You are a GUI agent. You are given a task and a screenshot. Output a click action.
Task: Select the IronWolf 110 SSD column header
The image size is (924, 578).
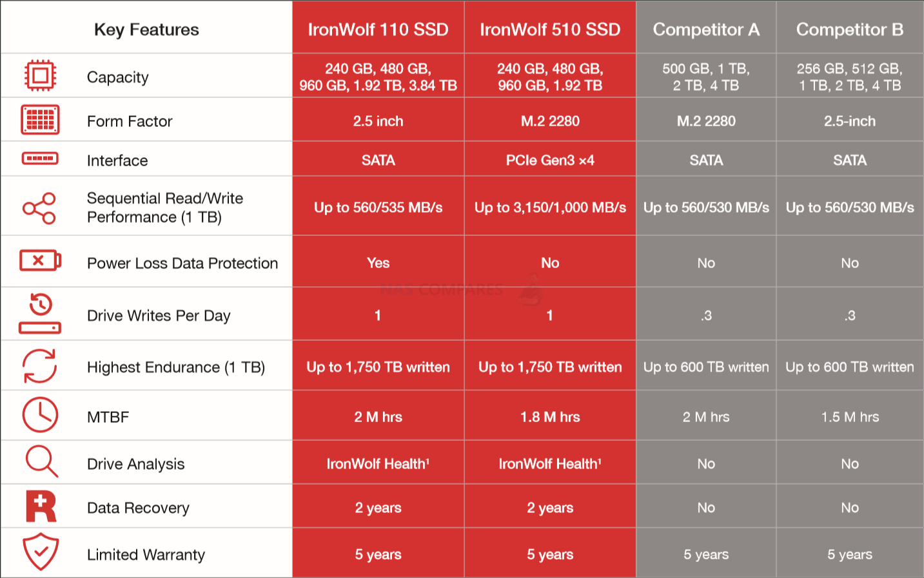(x=378, y=29)
